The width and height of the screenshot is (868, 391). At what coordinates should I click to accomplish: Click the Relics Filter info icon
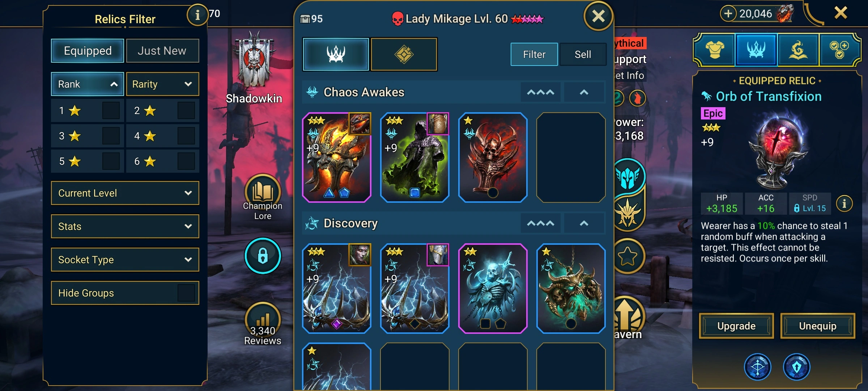pos(197,15)
